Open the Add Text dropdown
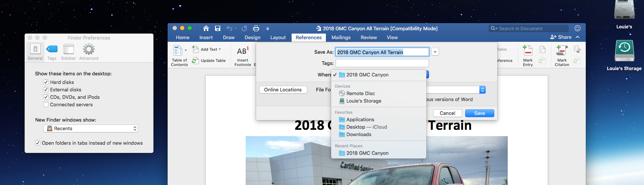The width and height of the screenshot is (644, 185). (211, 49)
